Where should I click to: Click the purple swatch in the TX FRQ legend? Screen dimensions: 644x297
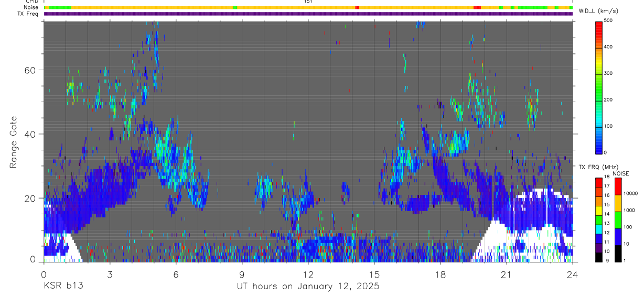(598, 247)
